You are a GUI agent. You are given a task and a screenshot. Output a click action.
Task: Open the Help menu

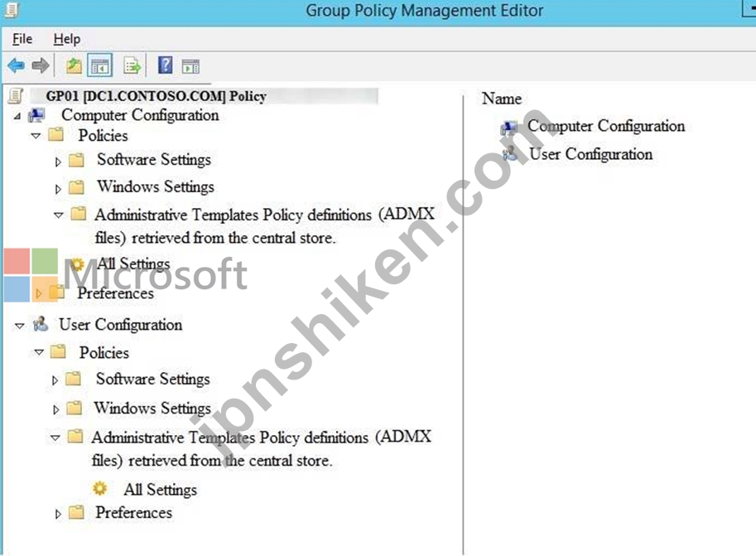click(x=67, y=39)
